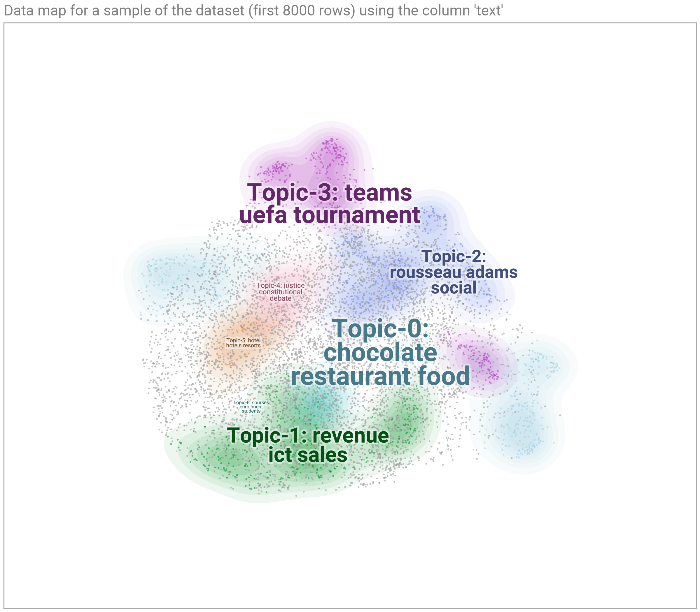
Task: Click 'Topic-4: justice constitutional debate' label
Action: (x=280, y=292)
